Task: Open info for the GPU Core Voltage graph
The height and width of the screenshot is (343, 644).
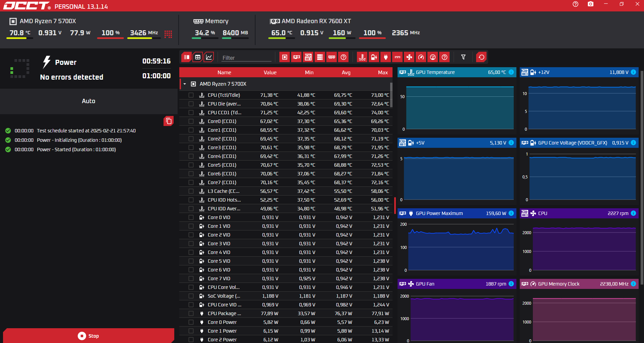Action: [x=633, y=143]
